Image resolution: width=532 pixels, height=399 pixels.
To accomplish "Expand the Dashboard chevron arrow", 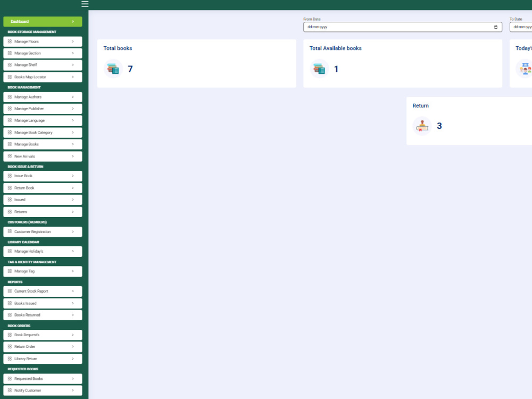I will point(73,21).
